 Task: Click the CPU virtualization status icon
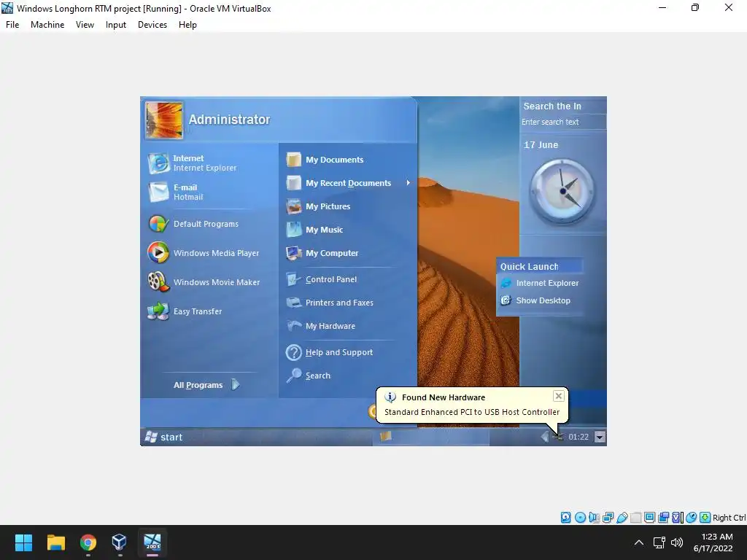click(x=678, y=518)
